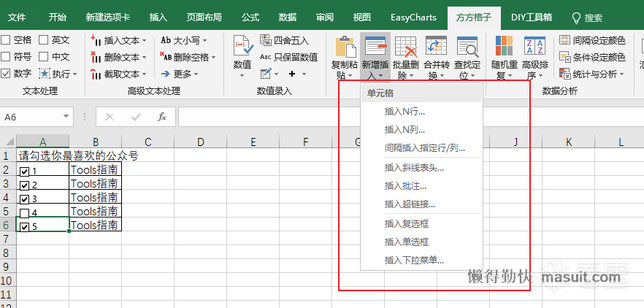Click the 合并转换 icon

pyautogui.click(x=436, y=46)
